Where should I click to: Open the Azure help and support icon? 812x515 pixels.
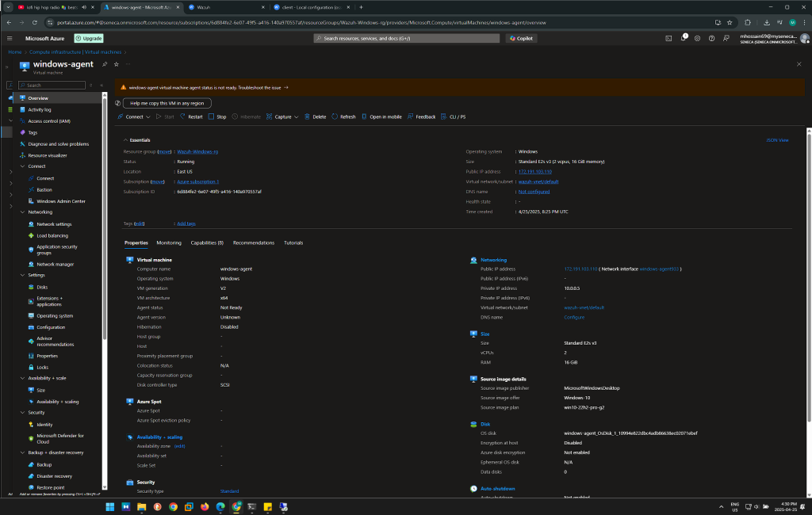click(x=711, y=38)
